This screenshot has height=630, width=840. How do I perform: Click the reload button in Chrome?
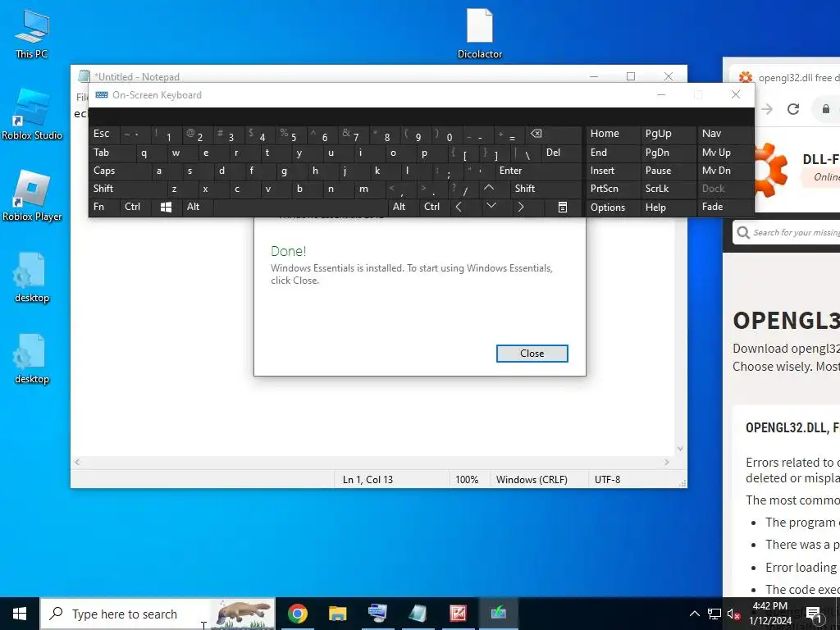pos(793,109)
